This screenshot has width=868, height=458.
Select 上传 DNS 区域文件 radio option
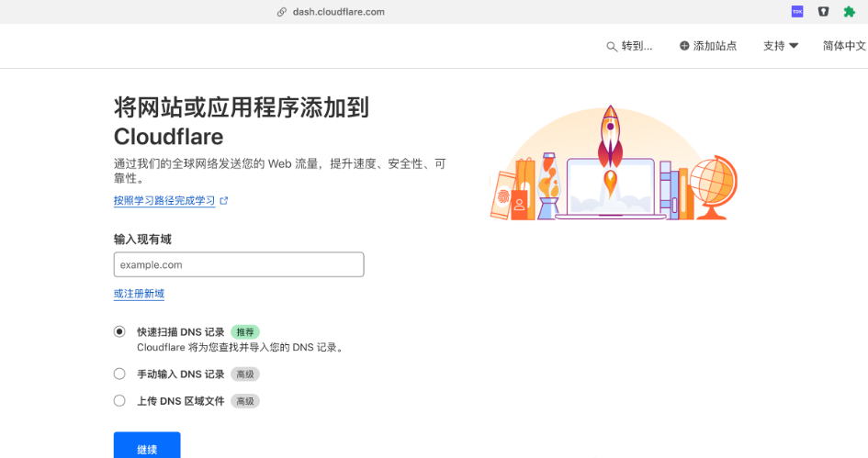119,400
